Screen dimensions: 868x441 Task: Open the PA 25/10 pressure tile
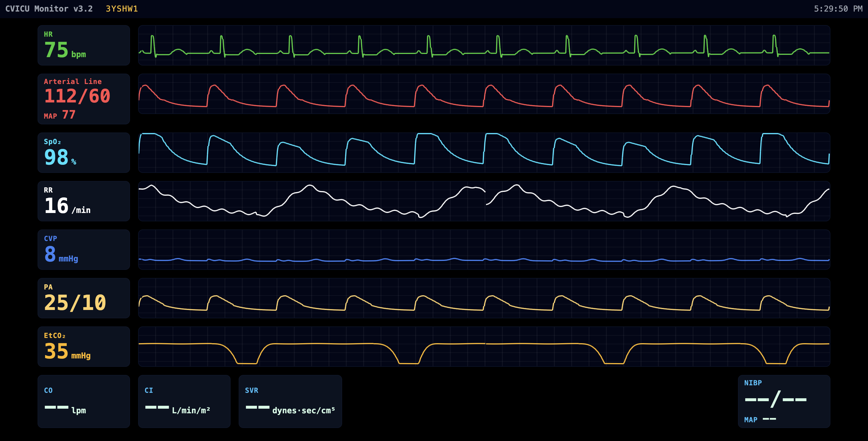(83, 298)
